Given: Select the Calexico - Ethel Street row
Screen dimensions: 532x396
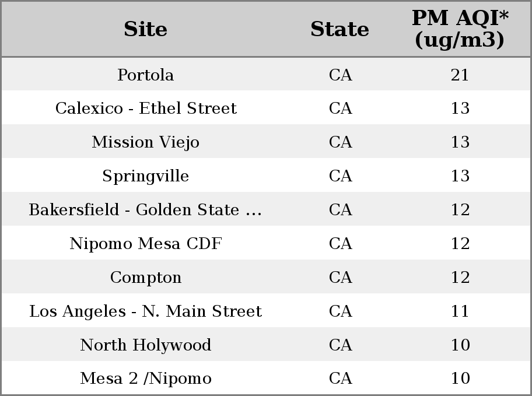Looking at the screenshot, I should click(266, 107).
